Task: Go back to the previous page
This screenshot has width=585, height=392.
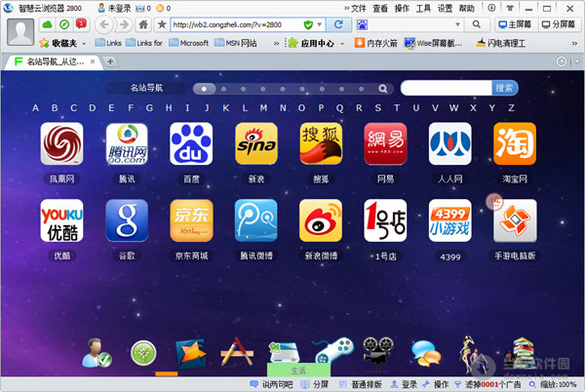Action: click(104, 24)
